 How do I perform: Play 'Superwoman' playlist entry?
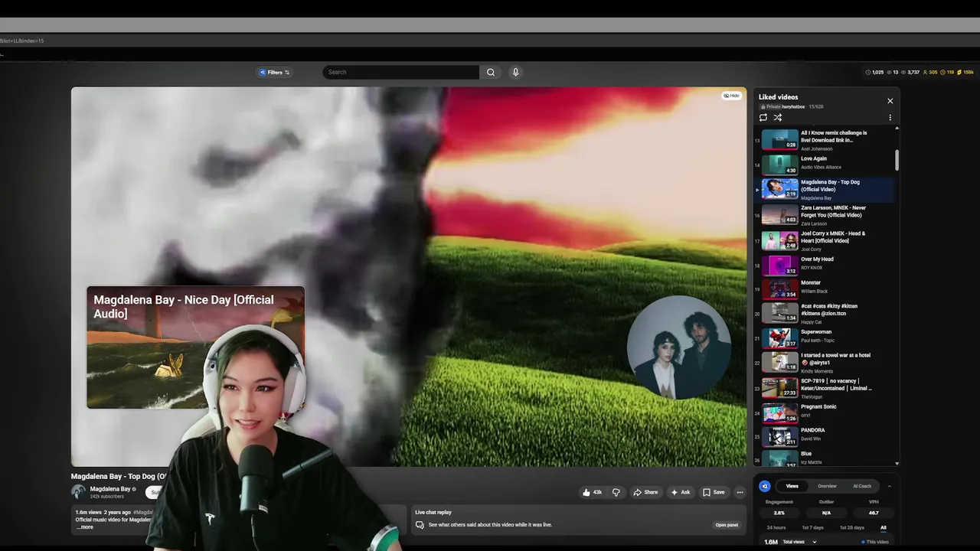pyautogui.click(x=825, y=337)
